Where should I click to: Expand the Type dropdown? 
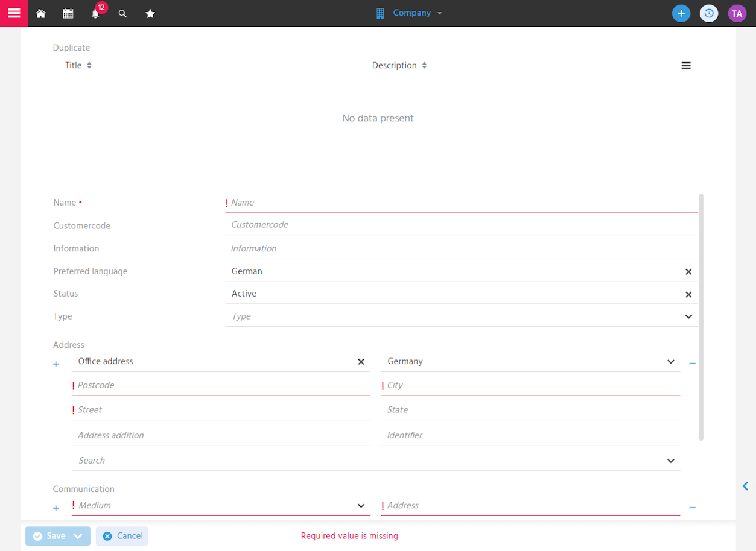[x=688, y=316]
